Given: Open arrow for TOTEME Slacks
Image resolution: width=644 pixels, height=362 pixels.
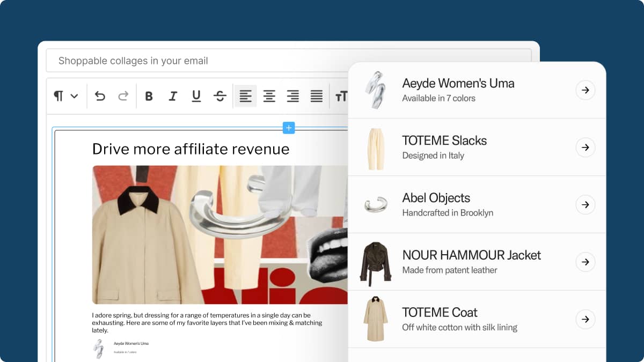Looking at the screenshot, I should click(586, 147).
